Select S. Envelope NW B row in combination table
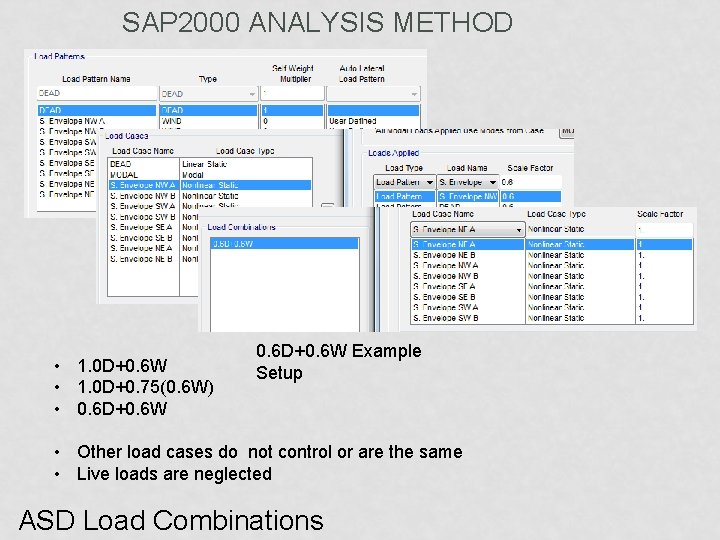This screenshot has height=540, width=720. pos(551,276)
